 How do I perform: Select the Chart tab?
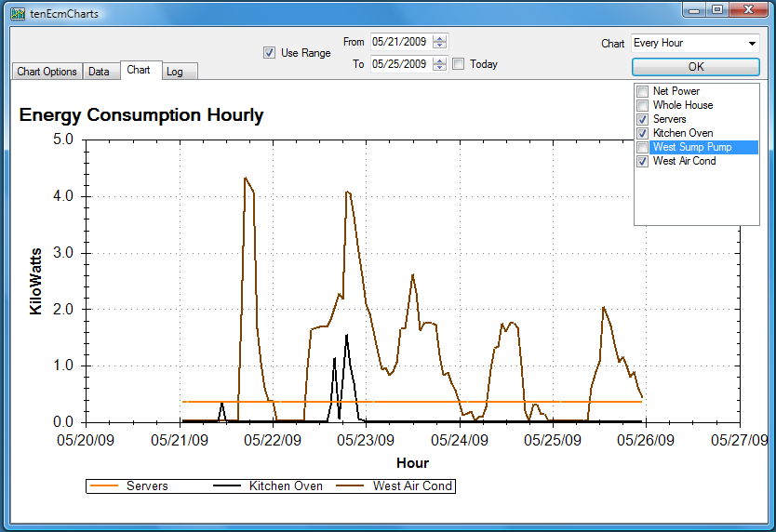click(x=140, y=70)
